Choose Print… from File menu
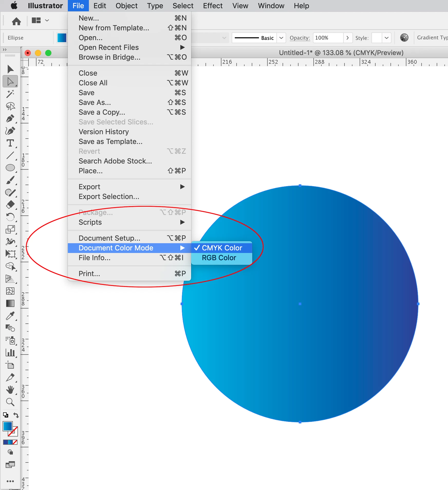Viewport: 448px width, 490px height. click(x=129, y=274)
